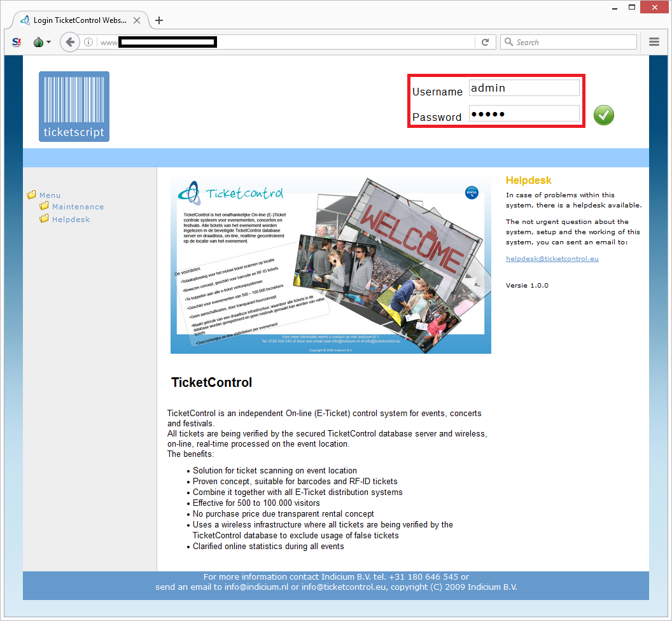Select the Login TicketControl Website tab
The width and height of the screenshot is (672, 621).
tap(80, 20)
